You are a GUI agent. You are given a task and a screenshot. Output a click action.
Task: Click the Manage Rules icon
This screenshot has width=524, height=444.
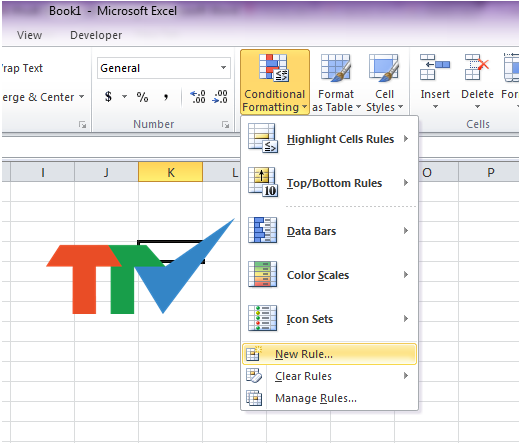point(254,398)
